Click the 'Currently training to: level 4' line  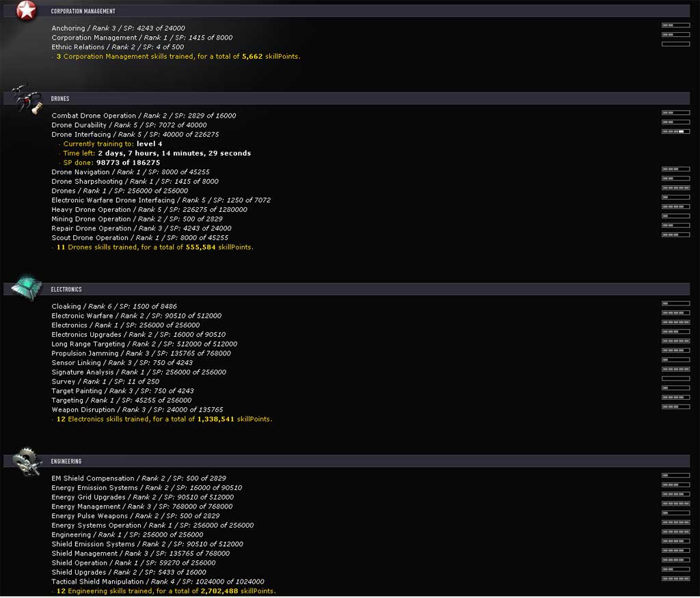[x=113, y=144]
